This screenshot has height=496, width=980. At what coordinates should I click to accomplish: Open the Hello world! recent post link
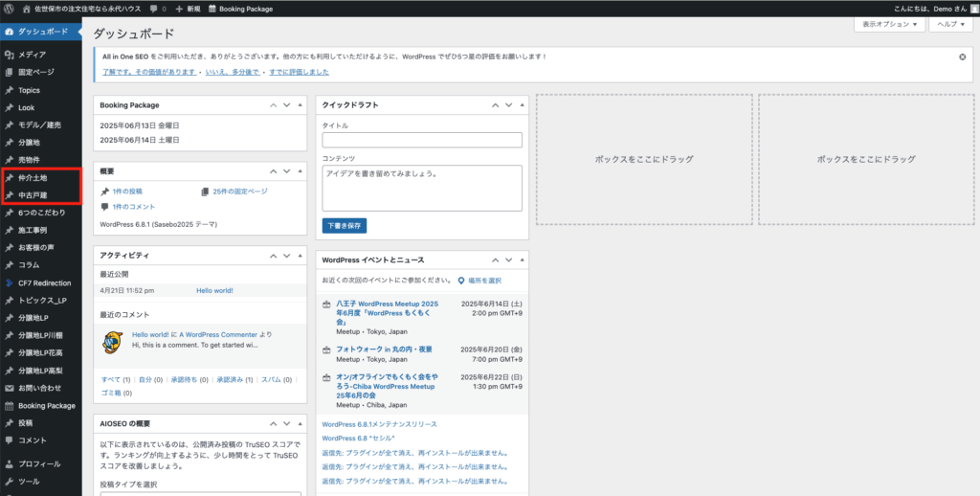tap(214, 291)
